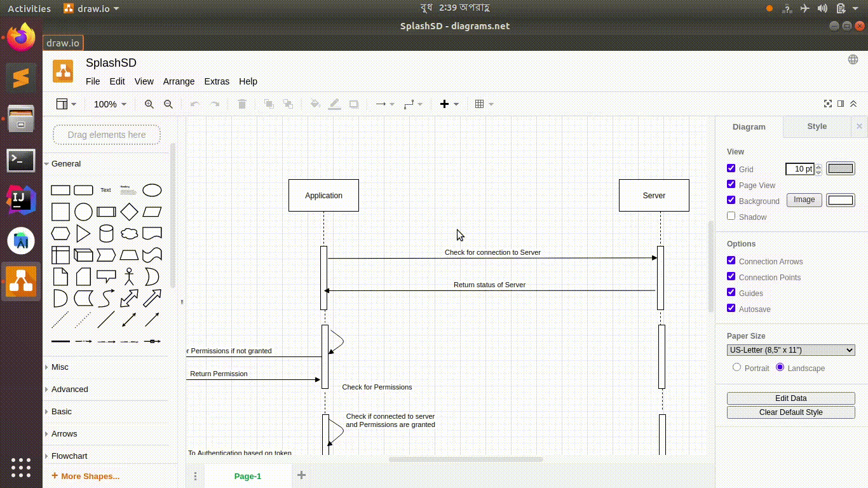The width and height of the screenshot is (868, 488).
Task: Disable the Connection Arrows option
Action: click(x=731, y=260)
